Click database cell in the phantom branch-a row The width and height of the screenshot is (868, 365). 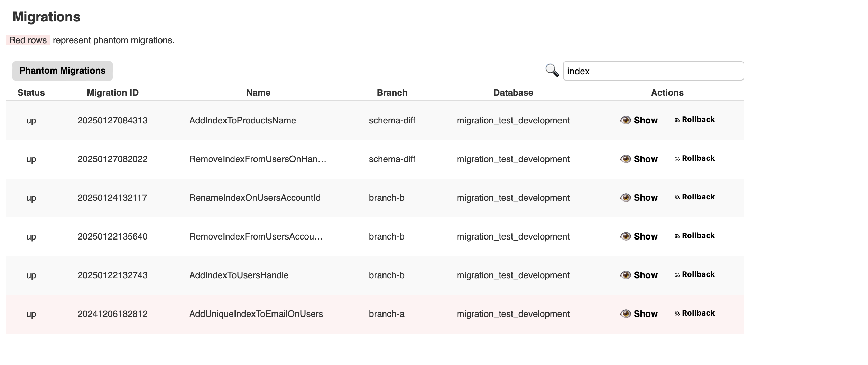tap(513, 314)
